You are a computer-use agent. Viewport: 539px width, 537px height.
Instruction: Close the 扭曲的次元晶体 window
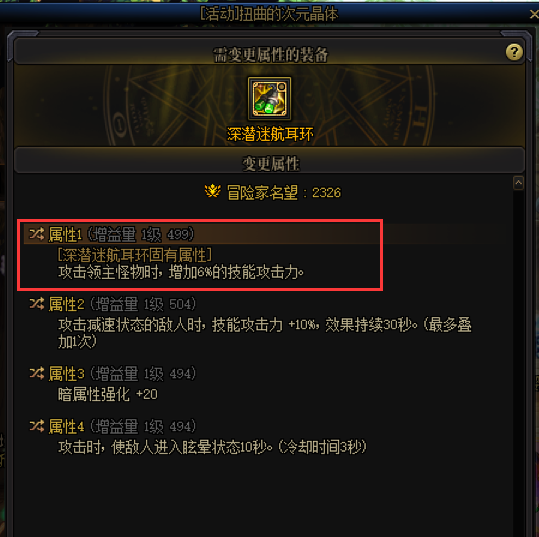[x=534, y=14]
